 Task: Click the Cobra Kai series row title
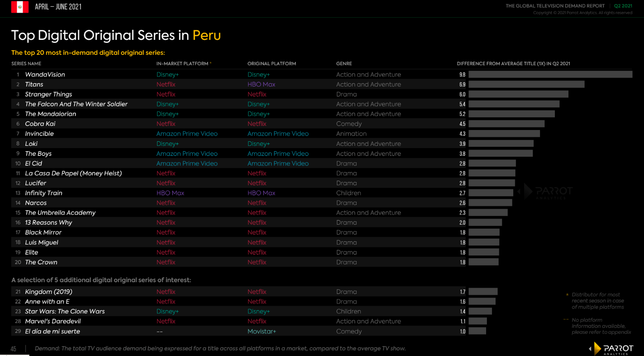(40, 124)
